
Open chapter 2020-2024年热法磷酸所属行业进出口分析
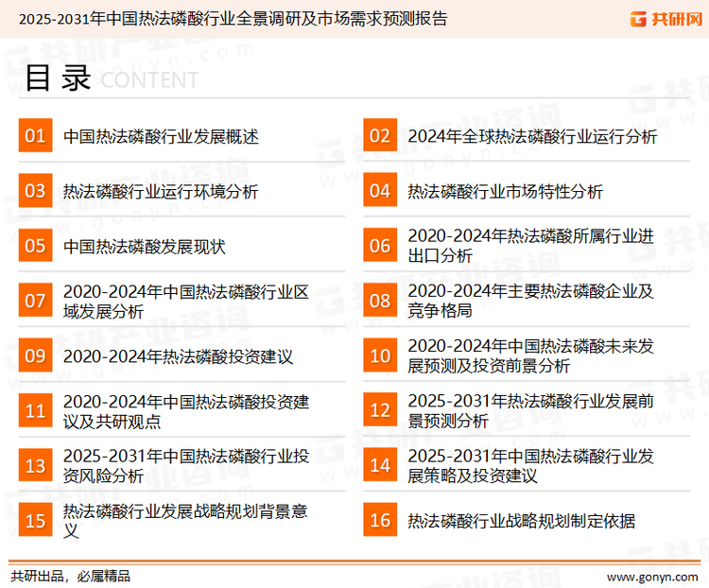pyautogui.click(x=531, y=246)
